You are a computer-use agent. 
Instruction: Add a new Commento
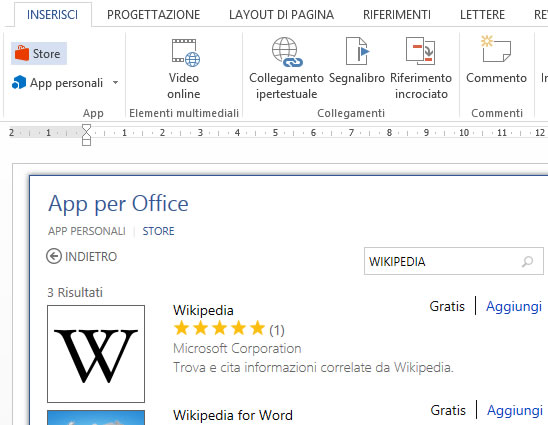496,60
